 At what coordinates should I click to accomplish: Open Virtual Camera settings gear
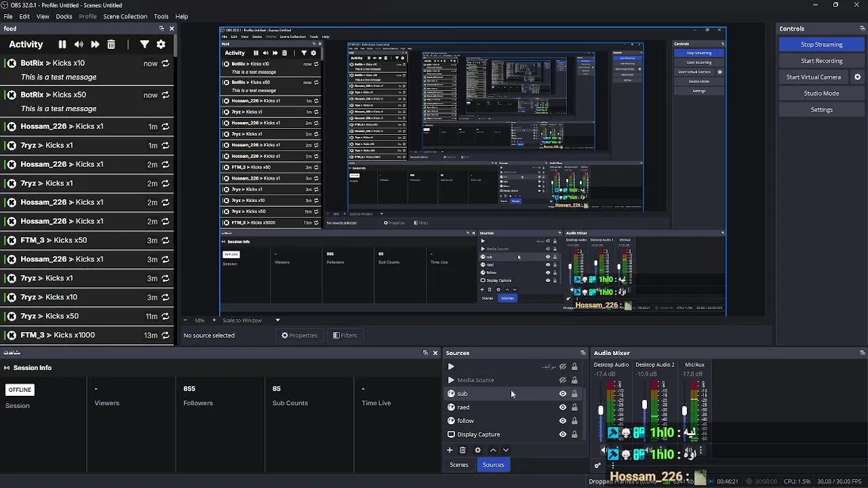tap(857, 77)
